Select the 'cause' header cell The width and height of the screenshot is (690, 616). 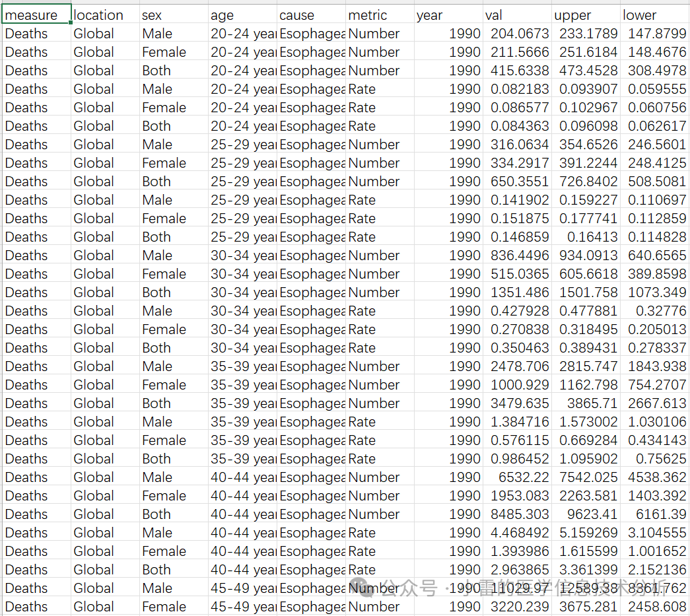coord(311,15)
